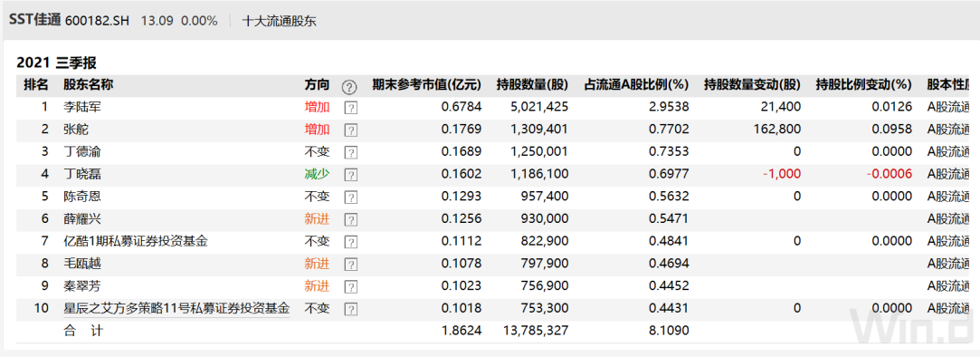Sort by 占流通A股比例(%) header
The image size is (980, 357).
click(636, 84)
